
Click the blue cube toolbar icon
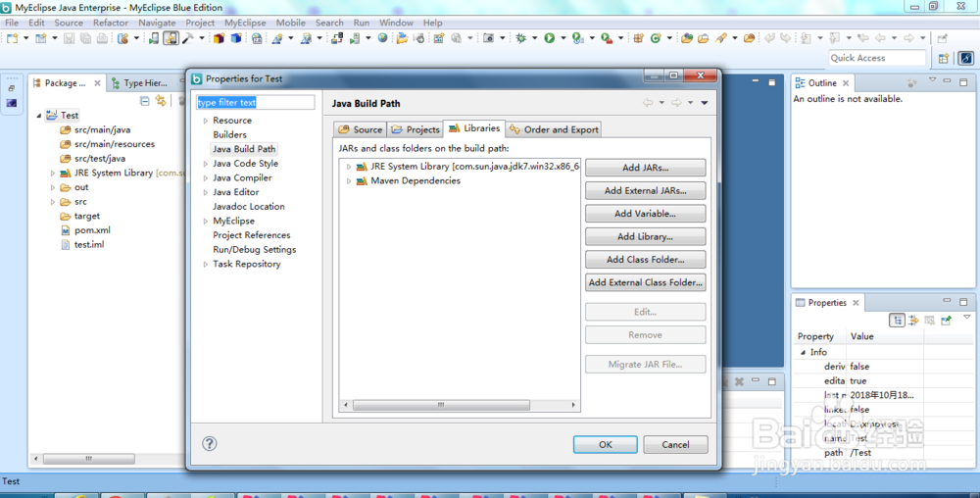pyautogui.click(x=235, y=38)
